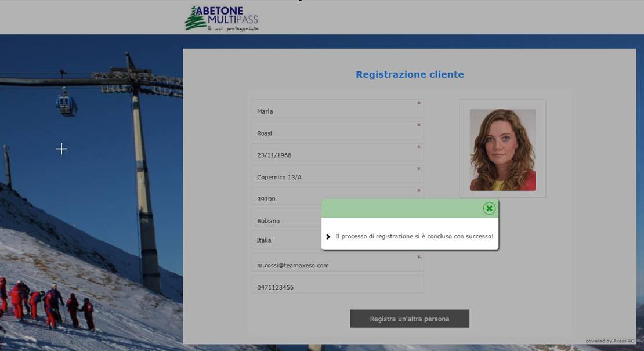644x351 pixels.
Task: Click the address field Copernico 13/A
Action: pos(337,177)
